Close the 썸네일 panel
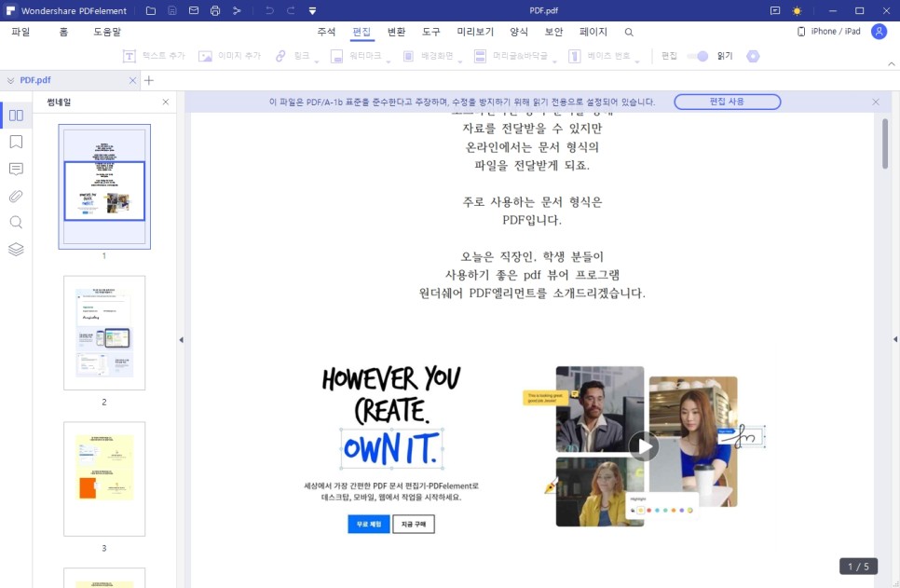 click(166, 102)
